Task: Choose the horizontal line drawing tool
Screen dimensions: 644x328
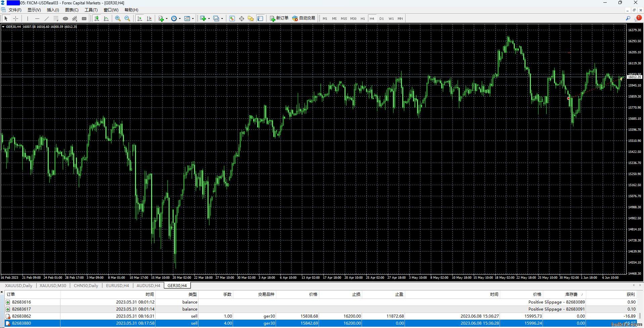Action: (37, 18)
